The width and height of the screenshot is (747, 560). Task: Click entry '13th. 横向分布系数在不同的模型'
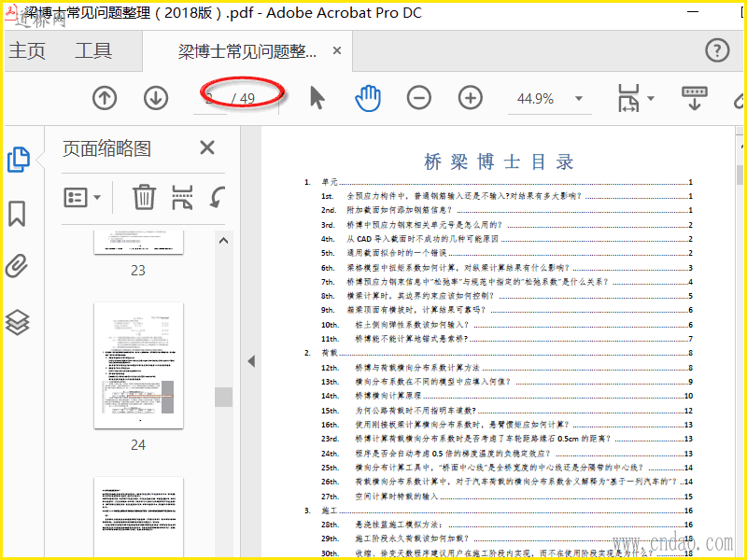pos(507,382)
